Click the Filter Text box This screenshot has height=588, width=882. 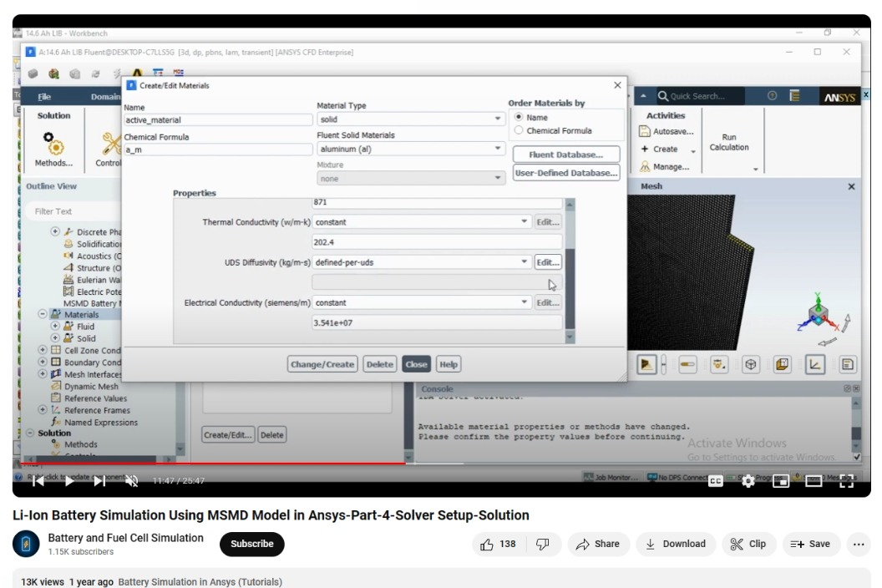click(73, 211)
